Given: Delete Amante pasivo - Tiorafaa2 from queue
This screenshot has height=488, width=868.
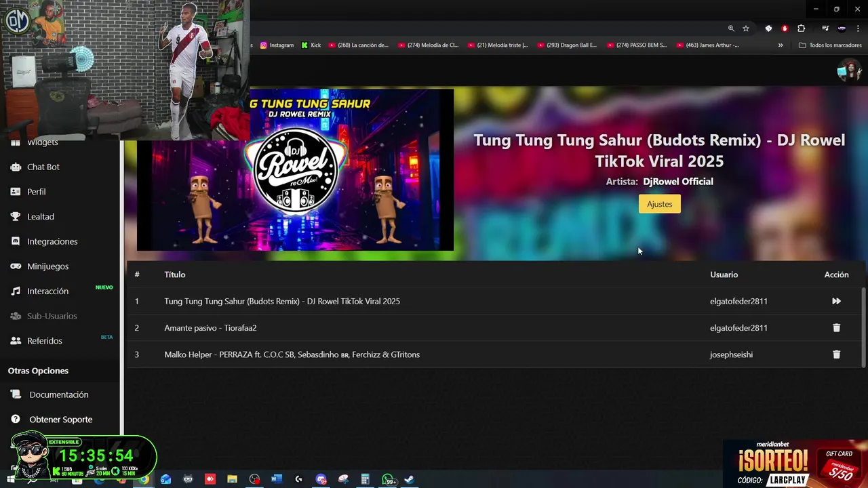Looking at the screenshot, I should [836, 328].
